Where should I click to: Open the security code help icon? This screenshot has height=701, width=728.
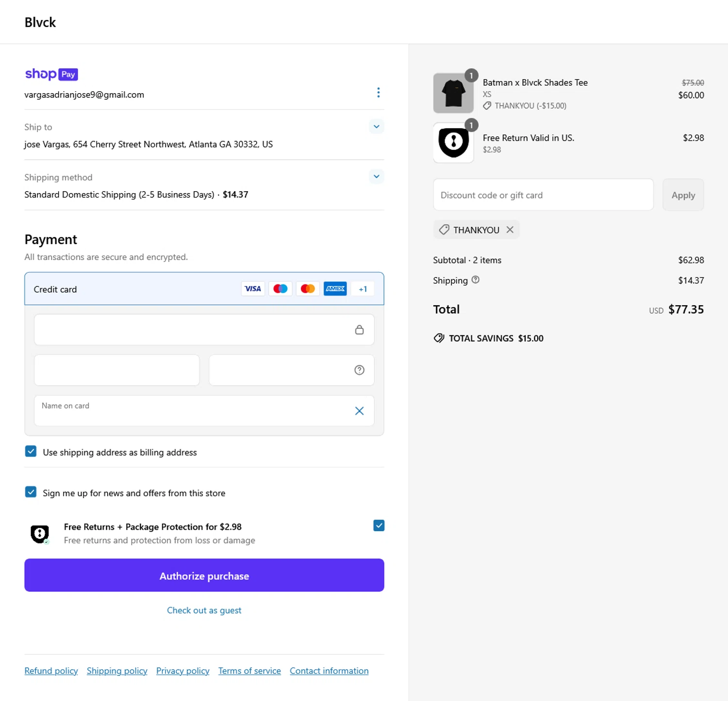[x=359, y=370]
